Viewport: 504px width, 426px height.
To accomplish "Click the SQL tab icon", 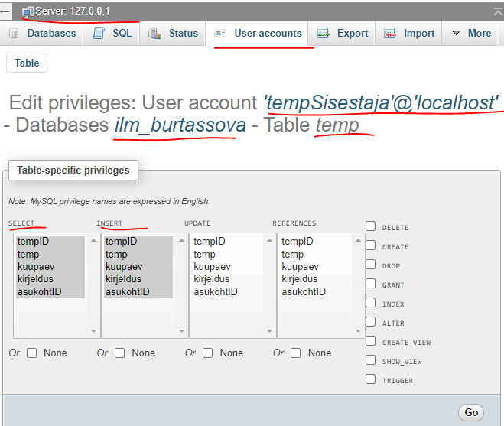I will [99, 34].
